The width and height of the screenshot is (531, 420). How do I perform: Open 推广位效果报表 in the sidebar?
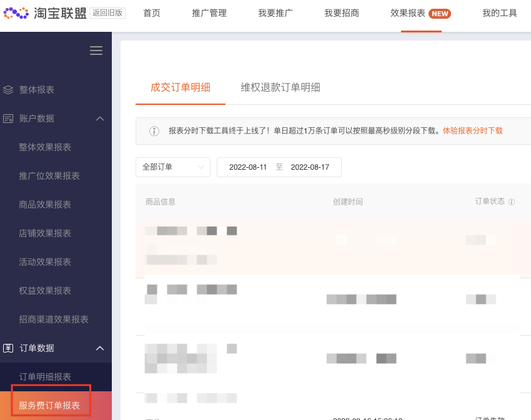pos(49,176)
